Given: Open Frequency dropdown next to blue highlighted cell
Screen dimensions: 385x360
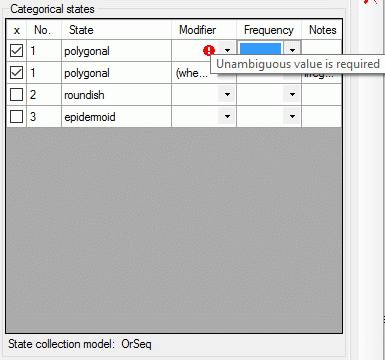Looking at the screenshot, I should [x=292, y=51].
